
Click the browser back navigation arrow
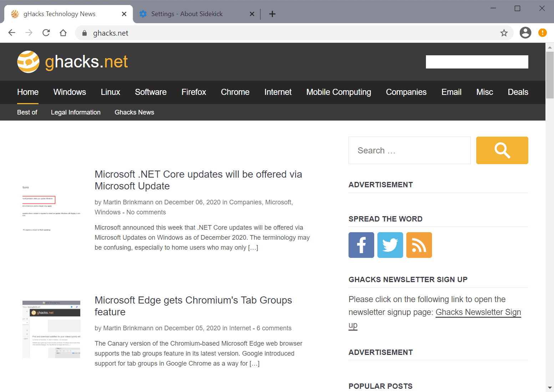click(11, 32)
